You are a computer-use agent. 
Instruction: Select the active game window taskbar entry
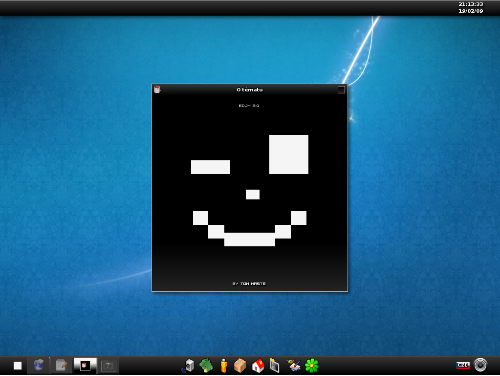[85, 365]
